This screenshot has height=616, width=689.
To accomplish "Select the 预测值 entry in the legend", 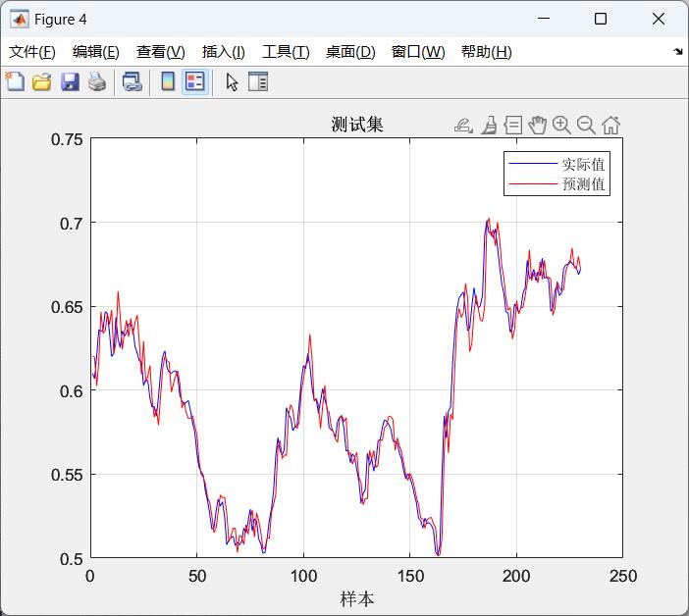I will [583, 184].
